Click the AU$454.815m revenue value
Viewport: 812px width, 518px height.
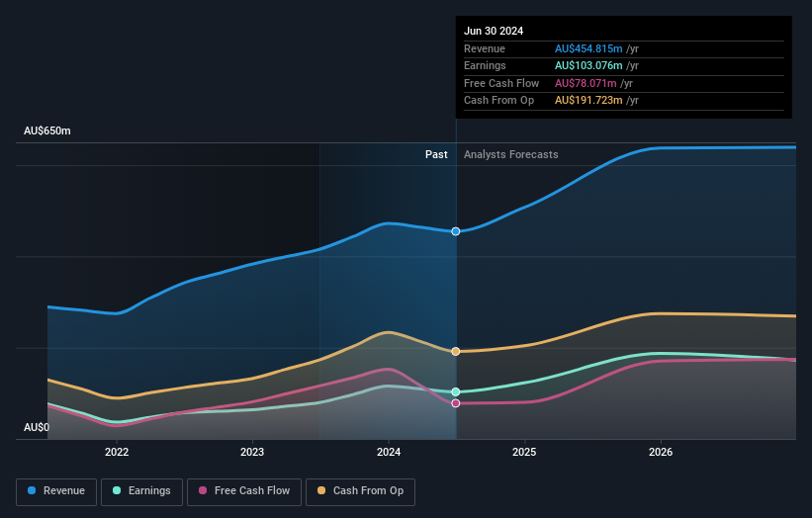tap(588, 48)
